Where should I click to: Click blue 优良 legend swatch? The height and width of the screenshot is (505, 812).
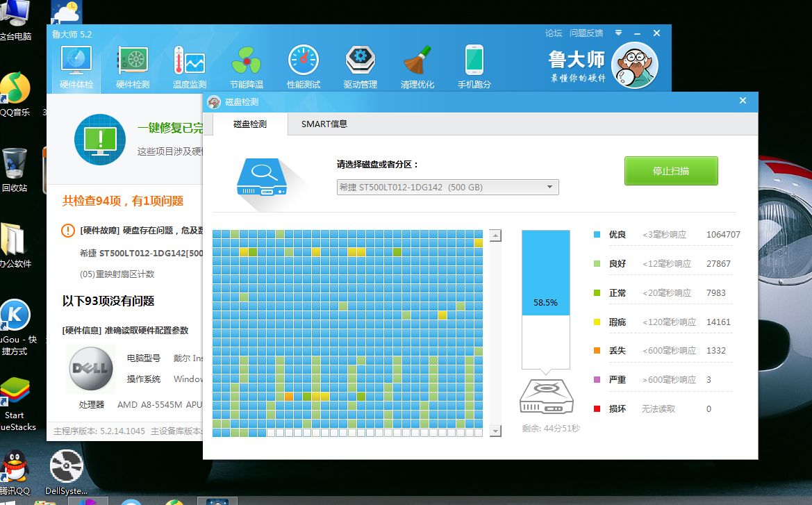tap(597, 235)
